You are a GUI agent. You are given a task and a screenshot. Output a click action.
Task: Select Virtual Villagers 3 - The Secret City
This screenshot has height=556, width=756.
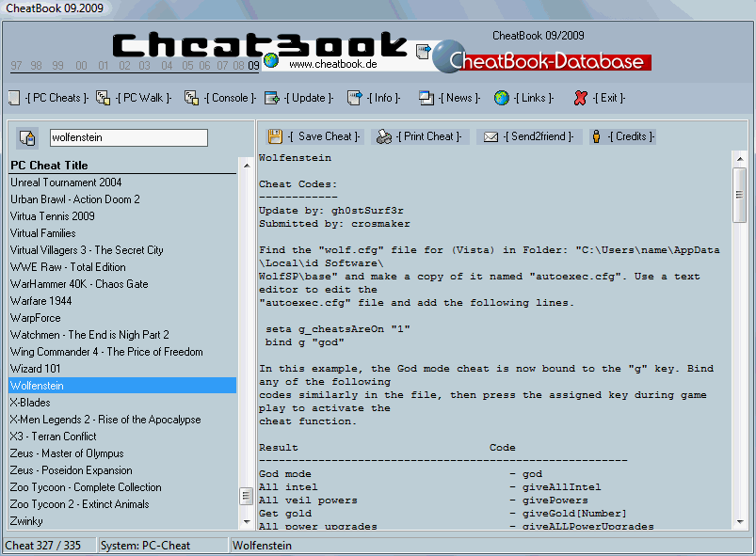(123, 250)
